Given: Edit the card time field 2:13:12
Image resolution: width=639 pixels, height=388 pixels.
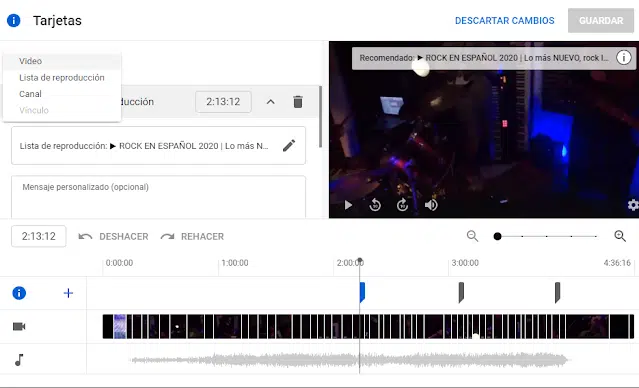Looking at the screenshot, I should [x=223, y=101].
